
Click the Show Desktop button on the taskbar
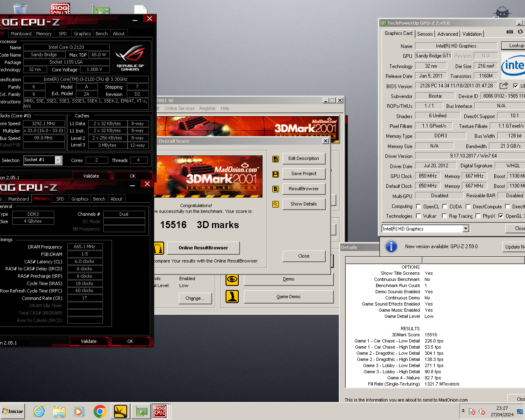point(520,411)
